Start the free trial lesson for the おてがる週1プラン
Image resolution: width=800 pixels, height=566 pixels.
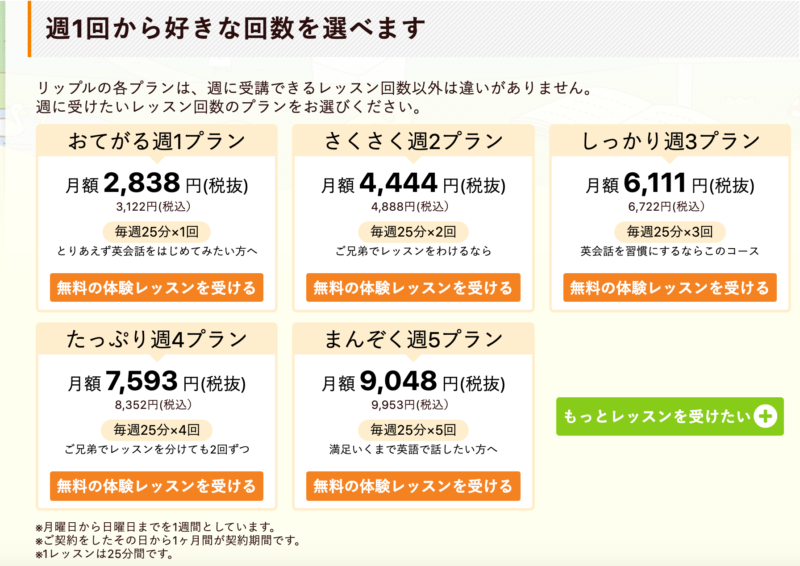(156, 288)
